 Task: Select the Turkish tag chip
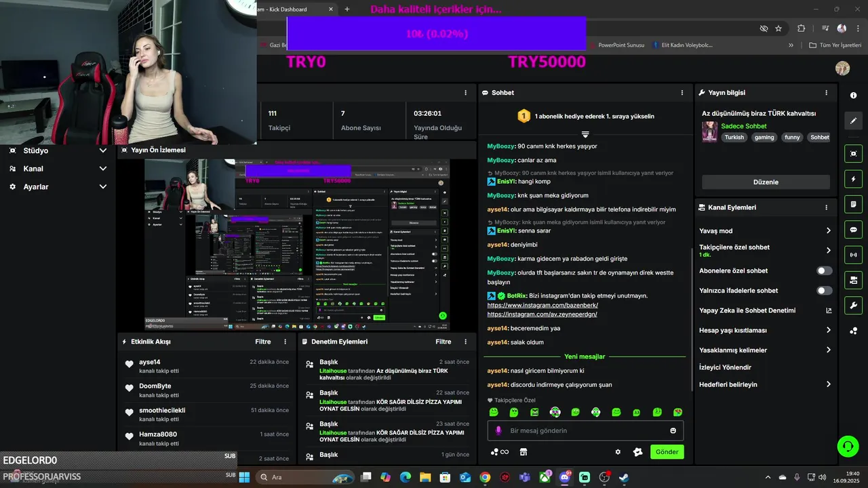(734, 137)
